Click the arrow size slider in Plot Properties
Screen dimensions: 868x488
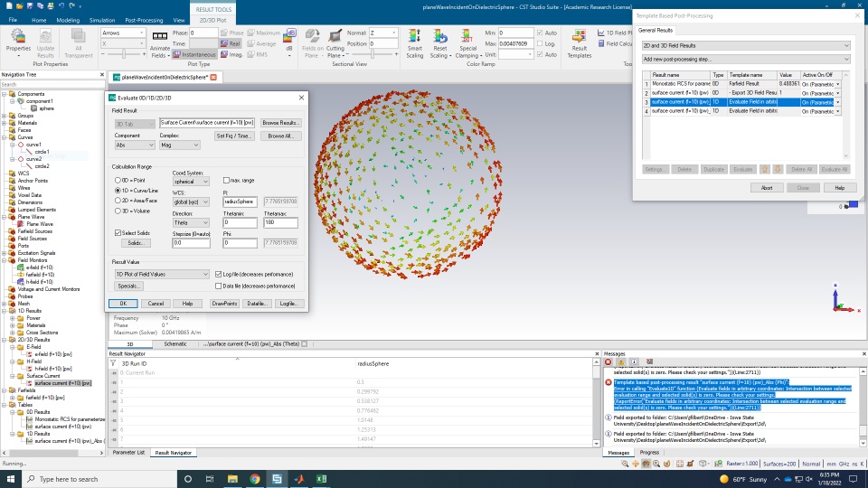click(123, 54)
